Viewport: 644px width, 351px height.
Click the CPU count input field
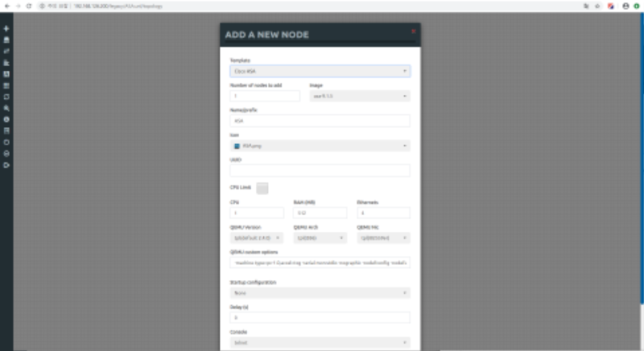[257, 213]
